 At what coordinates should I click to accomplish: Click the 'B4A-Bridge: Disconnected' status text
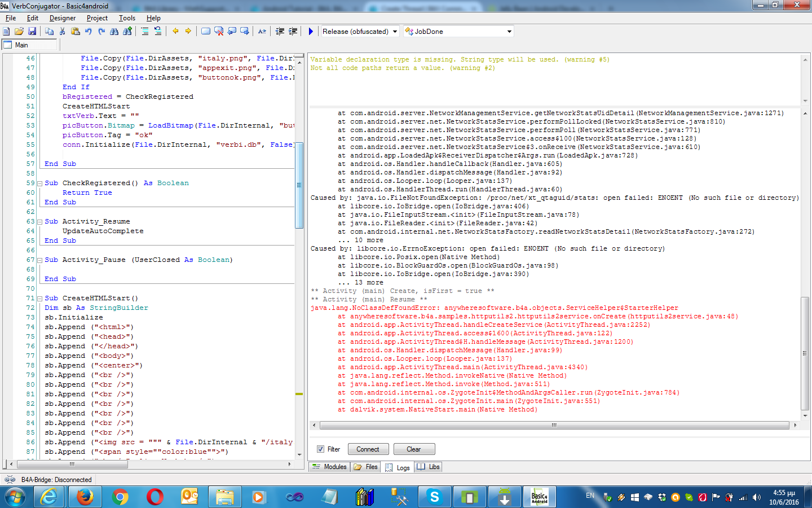point(56,480)
